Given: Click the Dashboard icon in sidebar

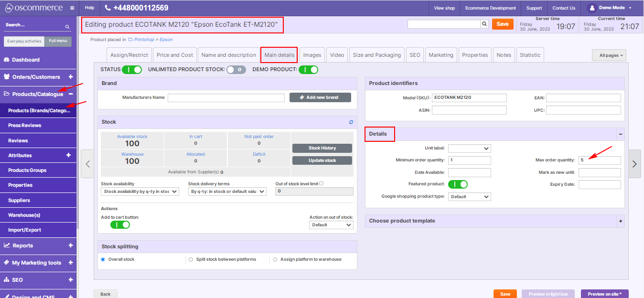Looking at the screenshot, I should tap(7, 60).
